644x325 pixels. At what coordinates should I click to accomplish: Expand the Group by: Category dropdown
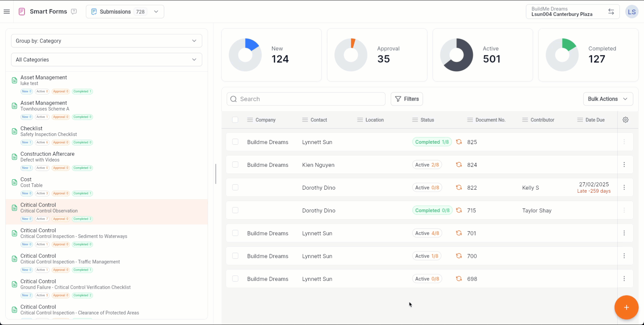[x=106, y=41]
